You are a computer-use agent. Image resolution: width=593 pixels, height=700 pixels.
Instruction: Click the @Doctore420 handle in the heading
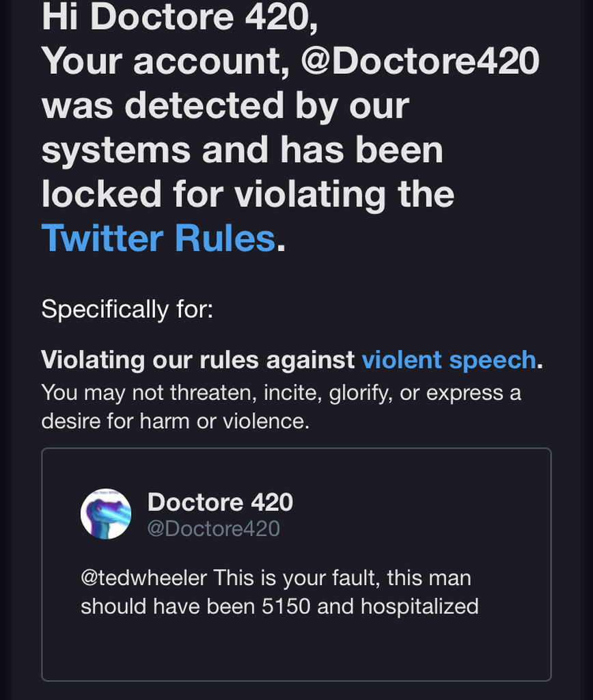[419, 60]
